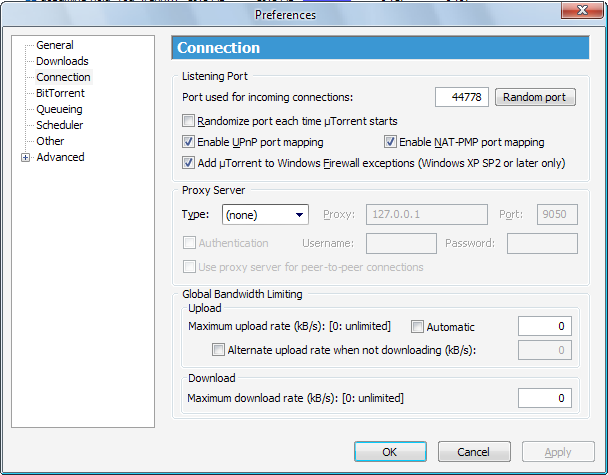608x475 pixels.
Task: Disable UPnP port mapping checkbox
Action: tap(189, 142)
